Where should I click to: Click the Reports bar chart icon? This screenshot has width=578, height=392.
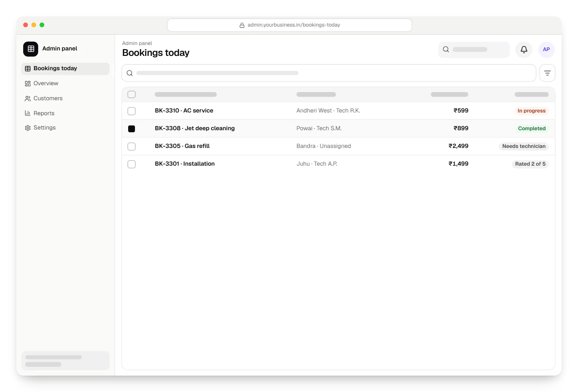(x=28, y=113)
